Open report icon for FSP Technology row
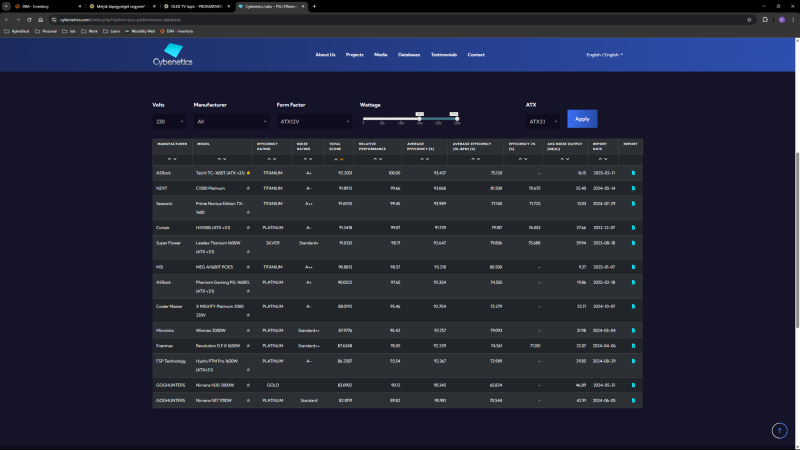800x450 pixels. point(633,361)
